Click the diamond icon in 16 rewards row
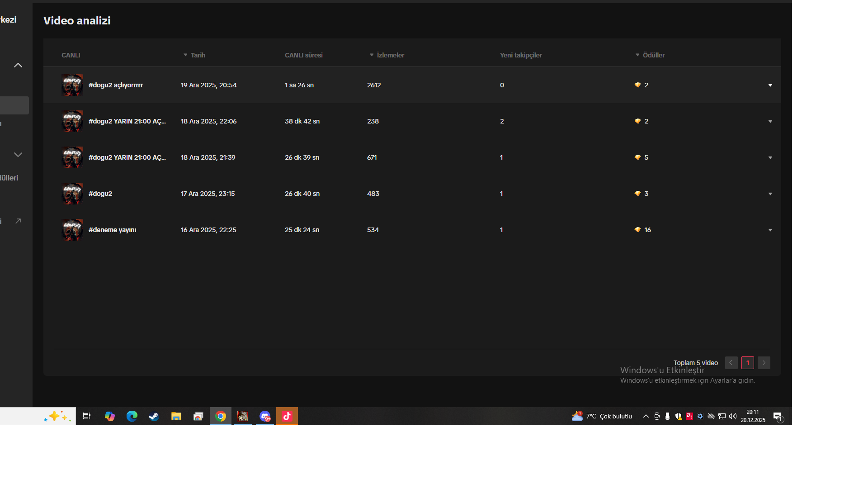This screenshot has height=503, width=868. coord(637,230)
